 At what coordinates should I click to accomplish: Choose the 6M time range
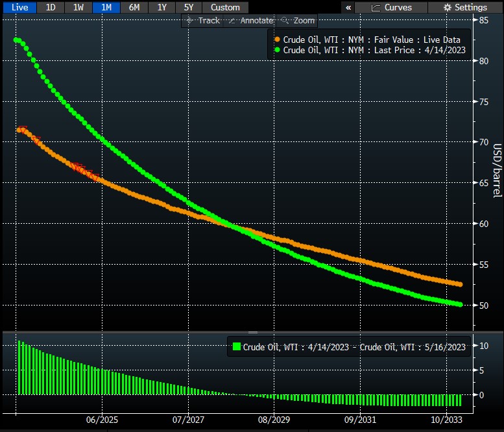coord(134,7)
